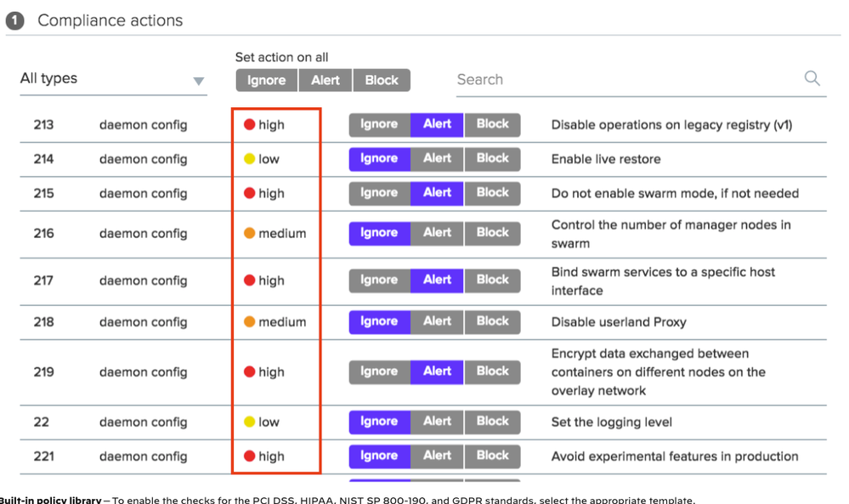Set all actions to Alert
The image size is (849, 504).
325,81
